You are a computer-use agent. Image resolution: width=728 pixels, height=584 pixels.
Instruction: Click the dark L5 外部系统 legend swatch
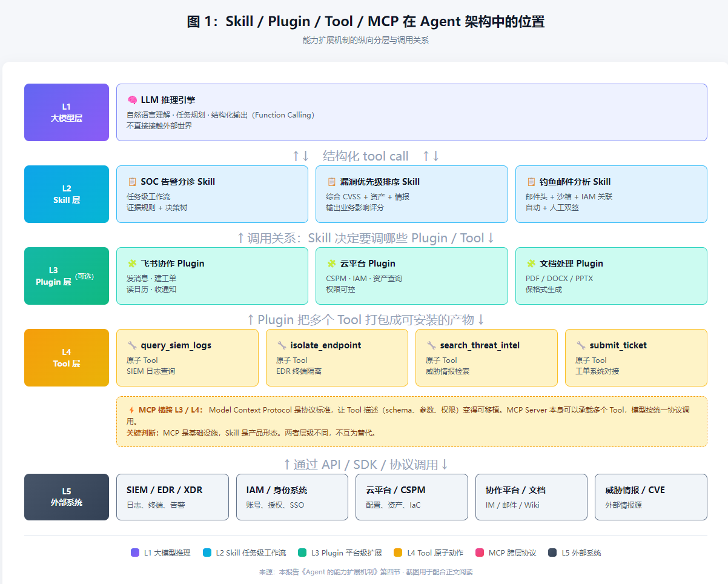552,552
